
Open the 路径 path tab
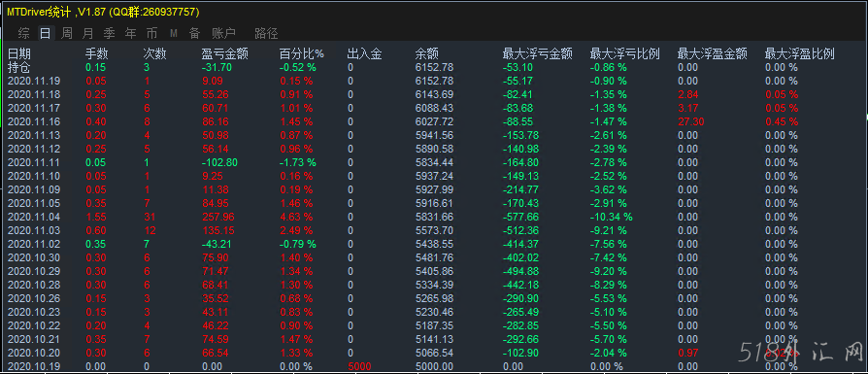(266, 33)
